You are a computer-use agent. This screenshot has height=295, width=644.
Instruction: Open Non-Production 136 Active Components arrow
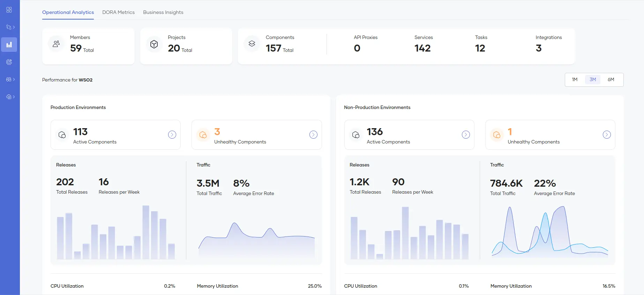coord(466,135)
